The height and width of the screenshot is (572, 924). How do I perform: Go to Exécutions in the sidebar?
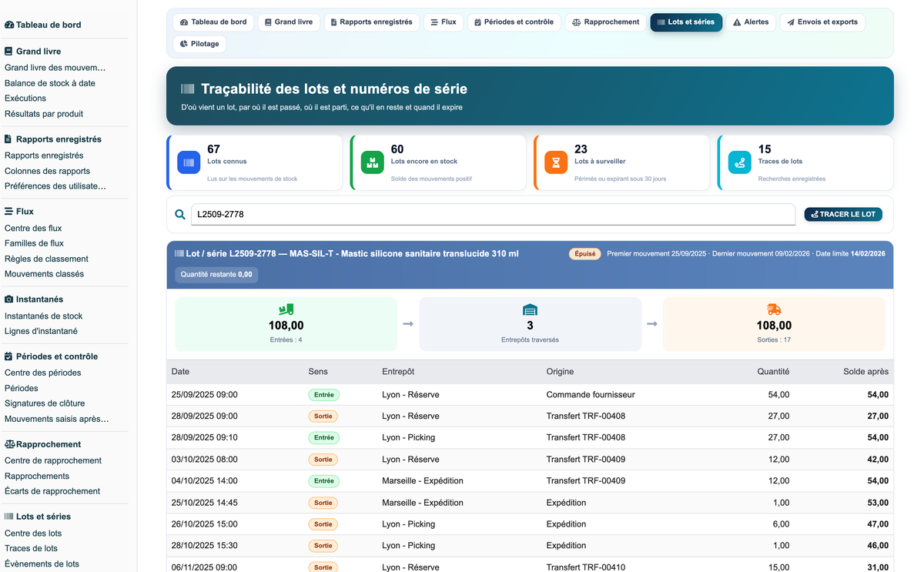pyautogui.click(x=25, y=99)
